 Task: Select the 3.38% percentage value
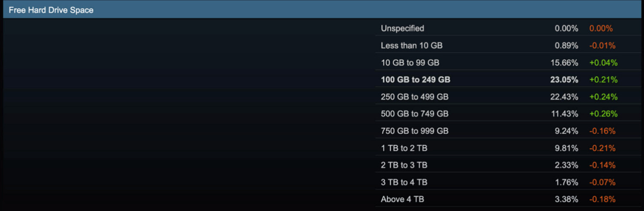[x=566, y=199]
